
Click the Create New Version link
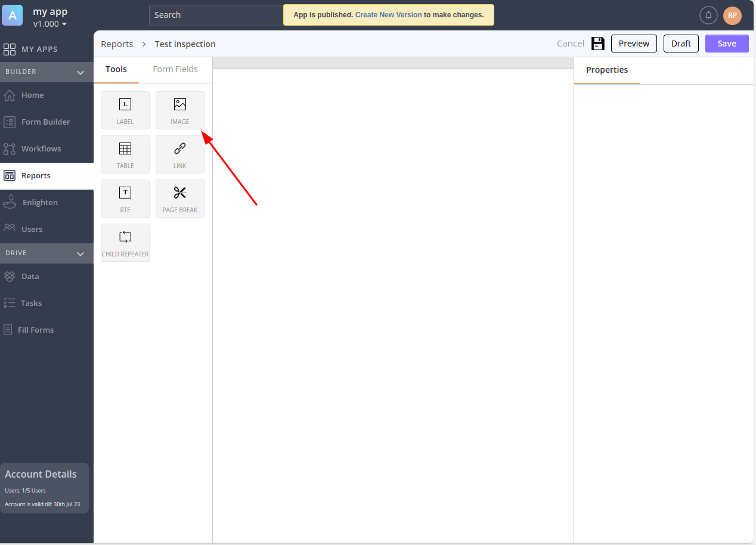pyautogui.click(x=388, y=15)
